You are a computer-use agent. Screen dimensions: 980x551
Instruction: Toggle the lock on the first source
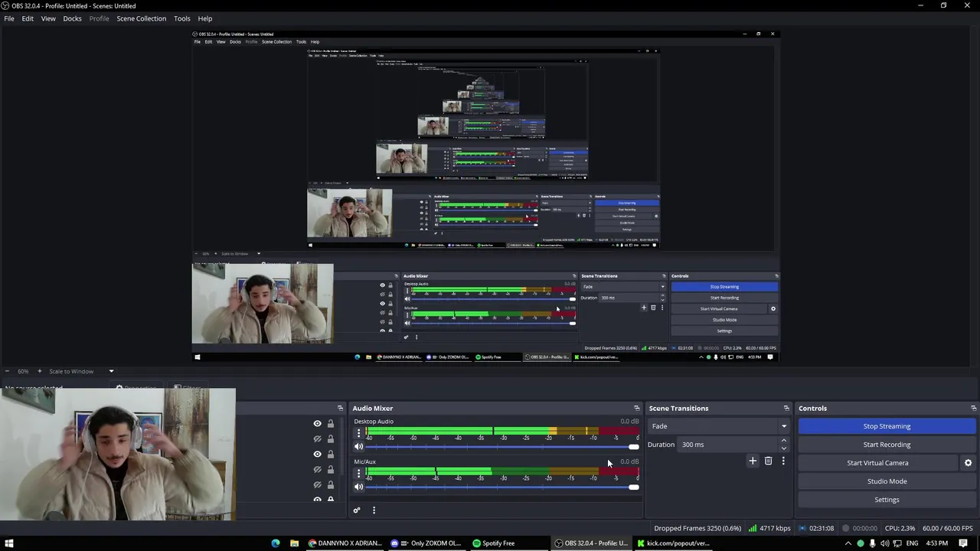(x=331, y=423)
